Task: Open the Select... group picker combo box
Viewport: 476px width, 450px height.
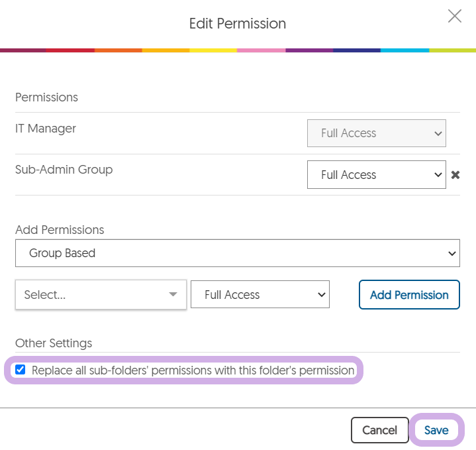Action: 101,294
